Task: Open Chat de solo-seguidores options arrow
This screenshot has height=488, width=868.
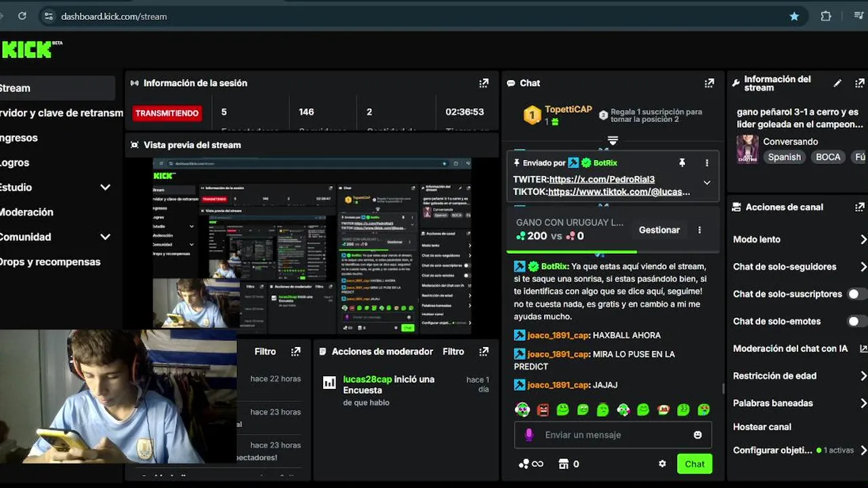Action: point(863,267)
